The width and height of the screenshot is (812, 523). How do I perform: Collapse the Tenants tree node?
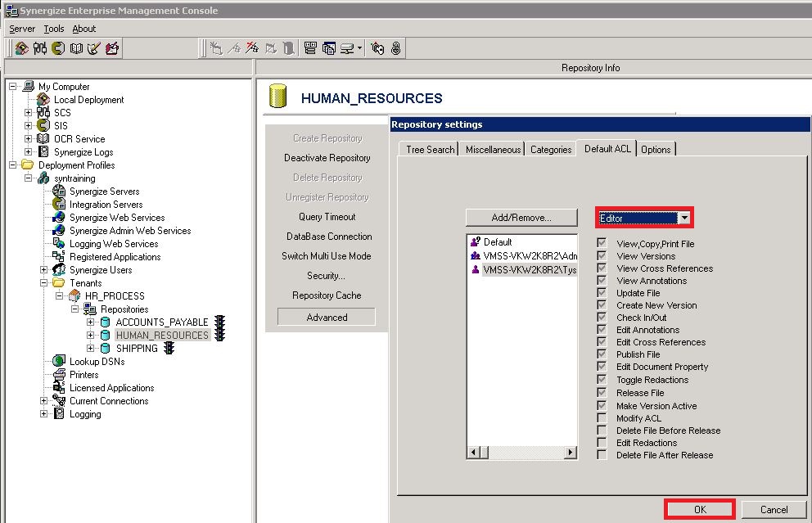44,282
